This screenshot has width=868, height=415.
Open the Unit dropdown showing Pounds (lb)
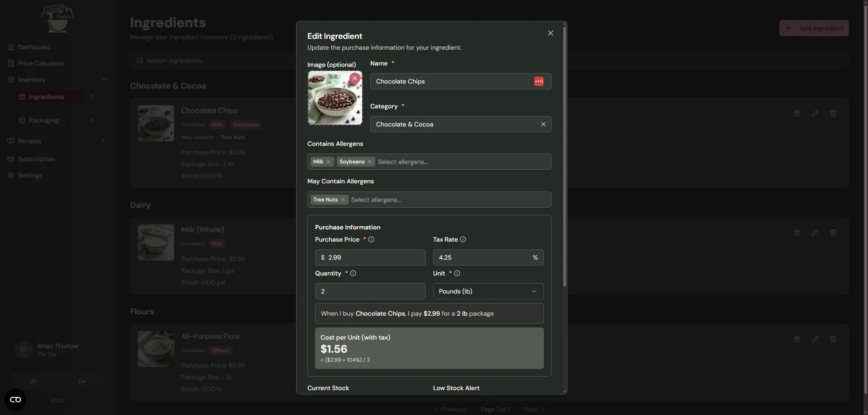488,291
